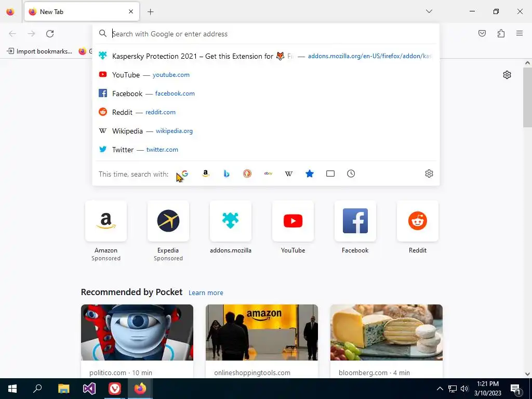Click the page vertical scrollbar thumb

pos(527,97)
